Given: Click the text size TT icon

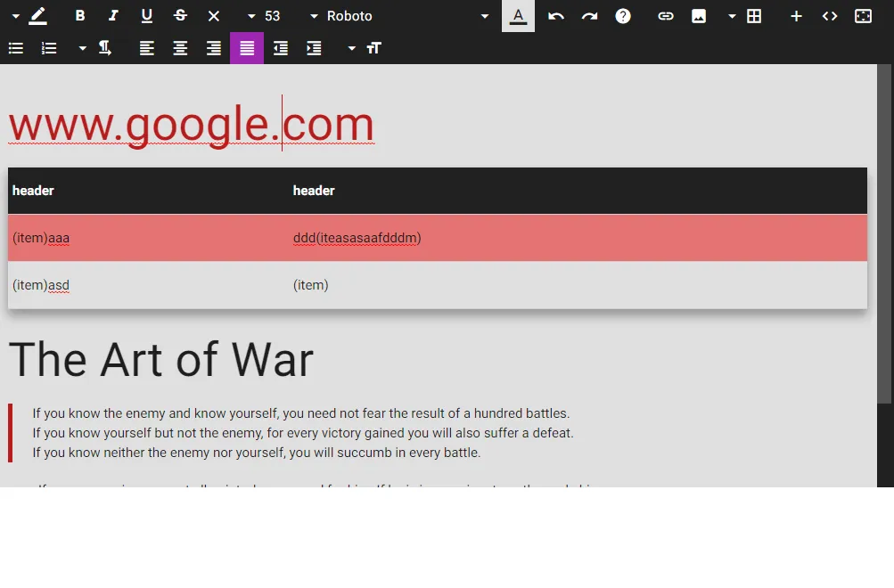Looking at the screenshot, I should coord(373,48).
